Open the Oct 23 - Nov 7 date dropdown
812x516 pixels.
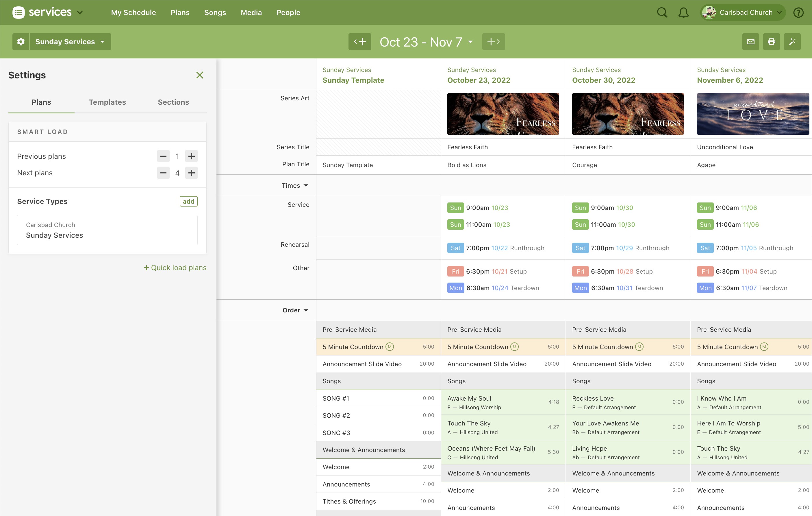(426, 42)
